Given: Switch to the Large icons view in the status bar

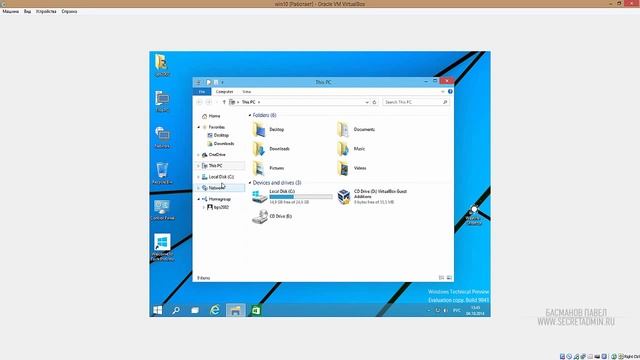Looking at the screenshot, I should [x=449, y=278].
